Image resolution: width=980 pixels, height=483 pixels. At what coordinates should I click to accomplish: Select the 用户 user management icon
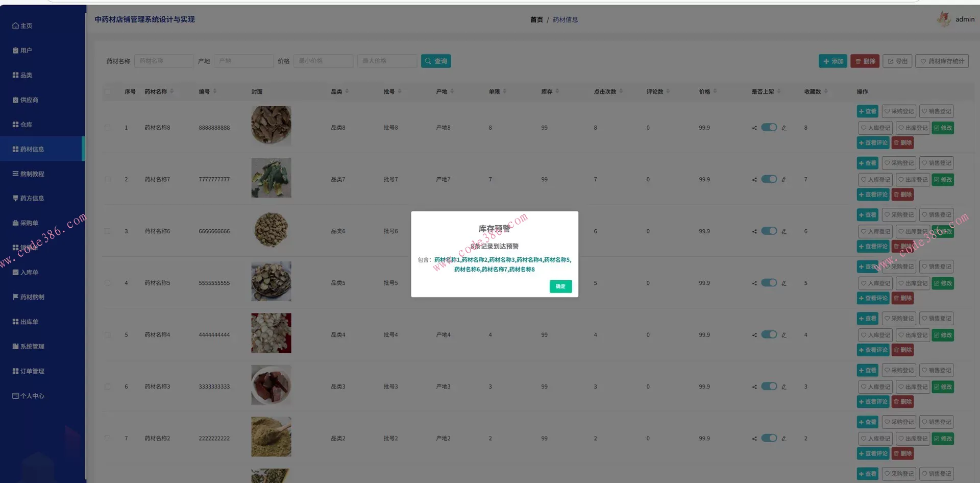coord(15,50)
